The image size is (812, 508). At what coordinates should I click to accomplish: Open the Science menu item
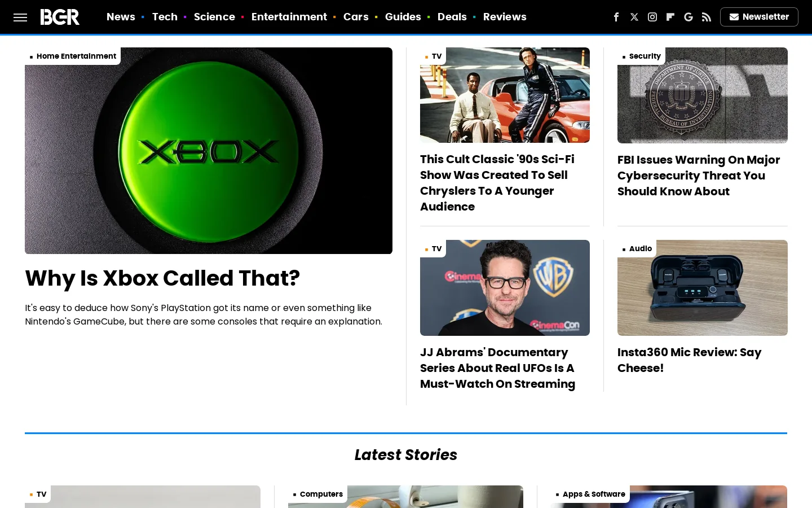coord(214,17)
